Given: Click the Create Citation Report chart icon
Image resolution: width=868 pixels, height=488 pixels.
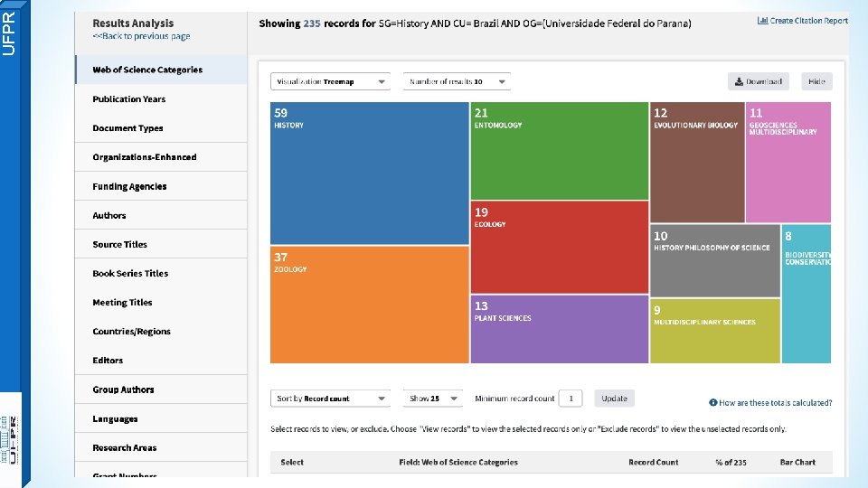Looking at the screenshot, I should coord(763,21).
